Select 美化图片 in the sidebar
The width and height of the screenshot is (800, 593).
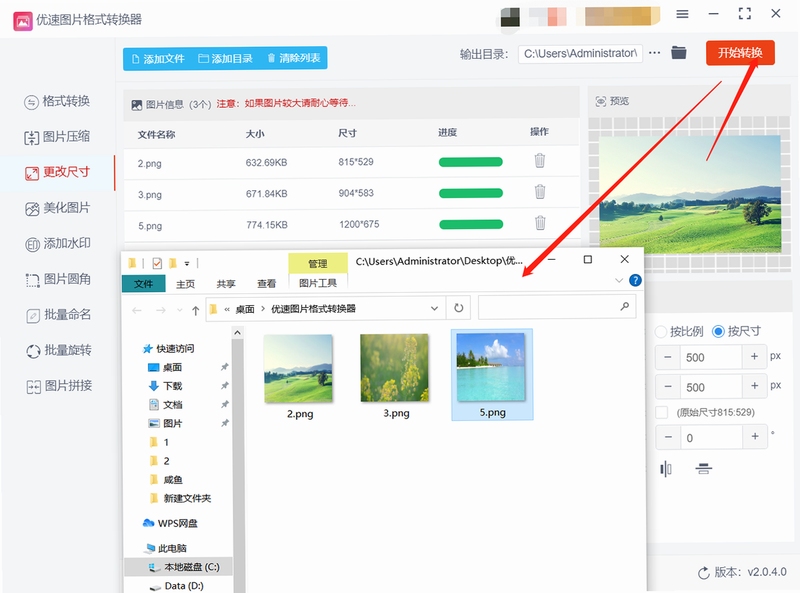click(x=57, y=208)
